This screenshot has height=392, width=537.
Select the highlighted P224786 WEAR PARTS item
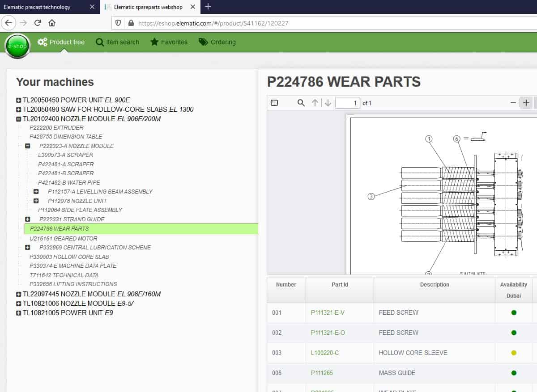(x=141, y=229)
